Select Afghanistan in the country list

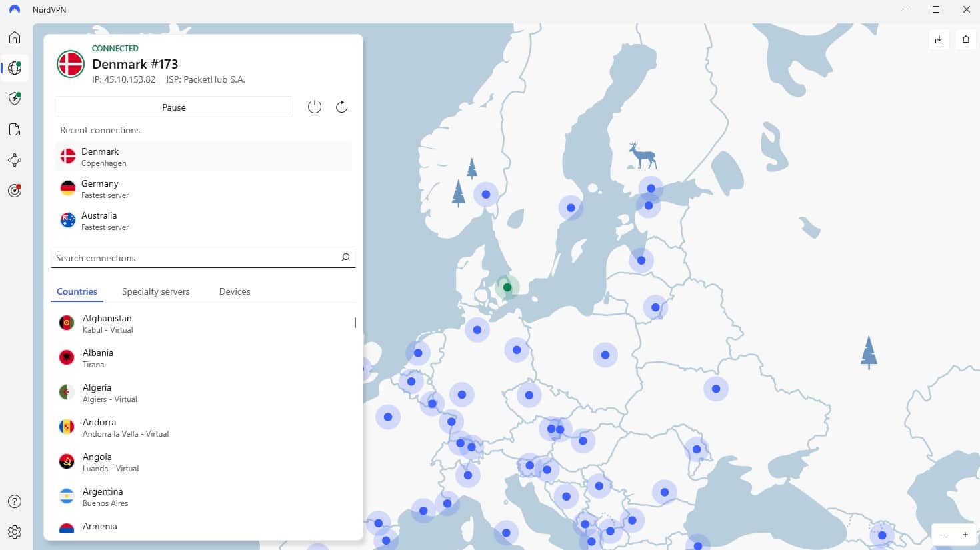(203, 323)
